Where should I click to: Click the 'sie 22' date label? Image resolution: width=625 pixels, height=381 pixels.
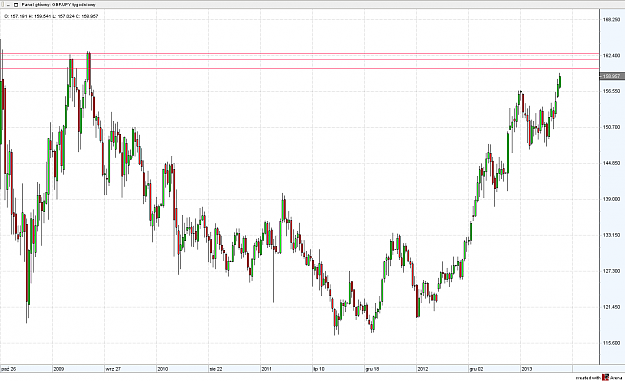[216, 369]
